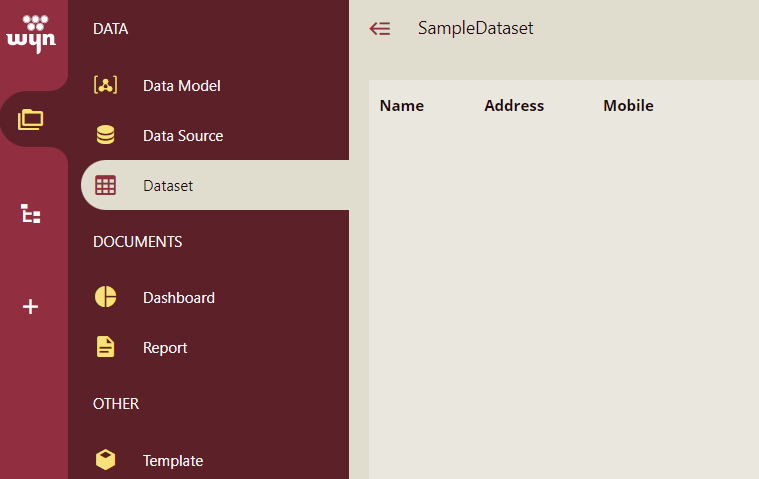The width and height of the screenshot is (759, 479).
Task: Select the Data Model menu label
Action: 181,86
